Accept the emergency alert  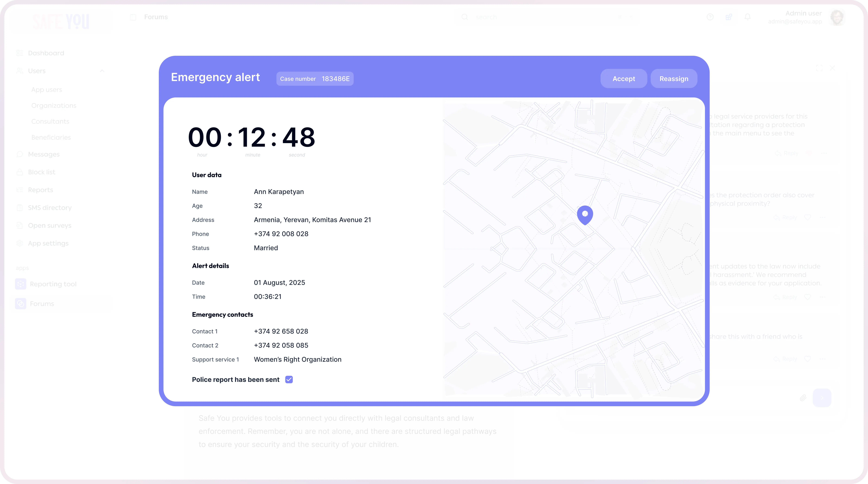(x=624, y=79)
